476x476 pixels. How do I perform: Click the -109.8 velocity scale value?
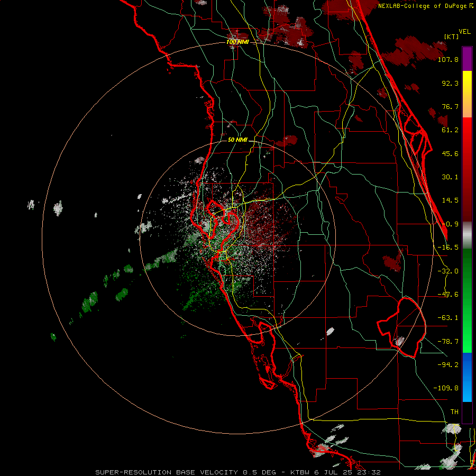(x=446, y=388)
